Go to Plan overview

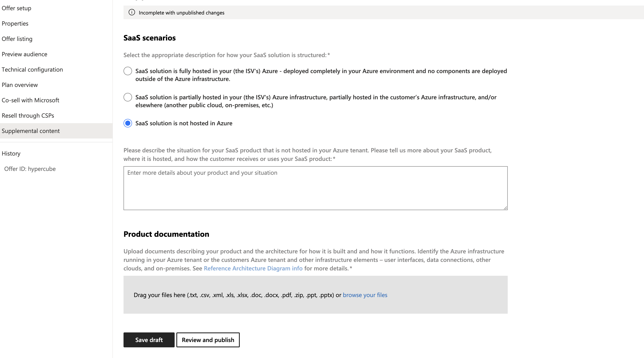(20, 85)
